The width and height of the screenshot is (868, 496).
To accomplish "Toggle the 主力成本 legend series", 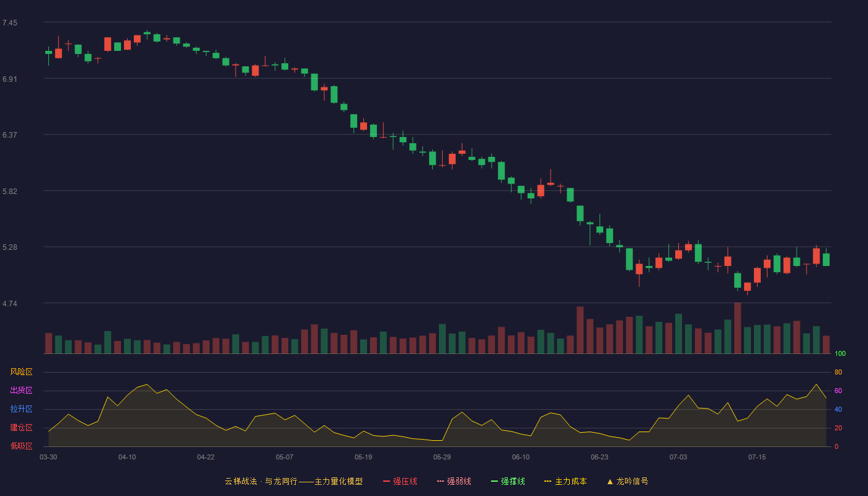I will tap(565, 481).
